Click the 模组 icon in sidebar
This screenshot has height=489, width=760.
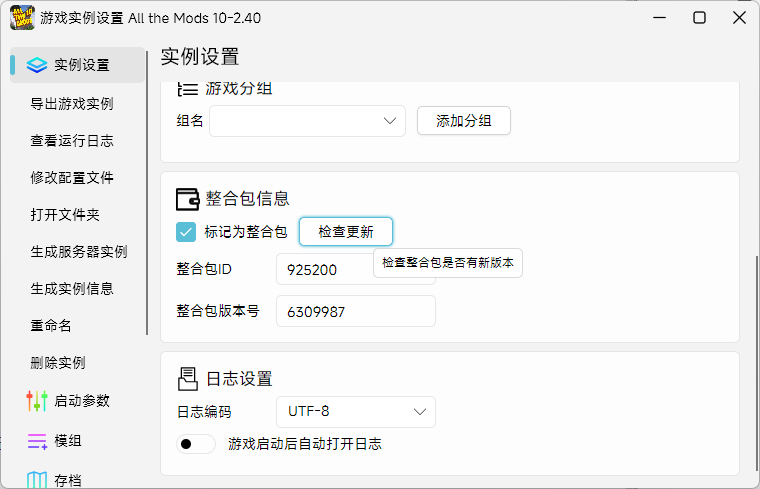(x=37, y=440)
